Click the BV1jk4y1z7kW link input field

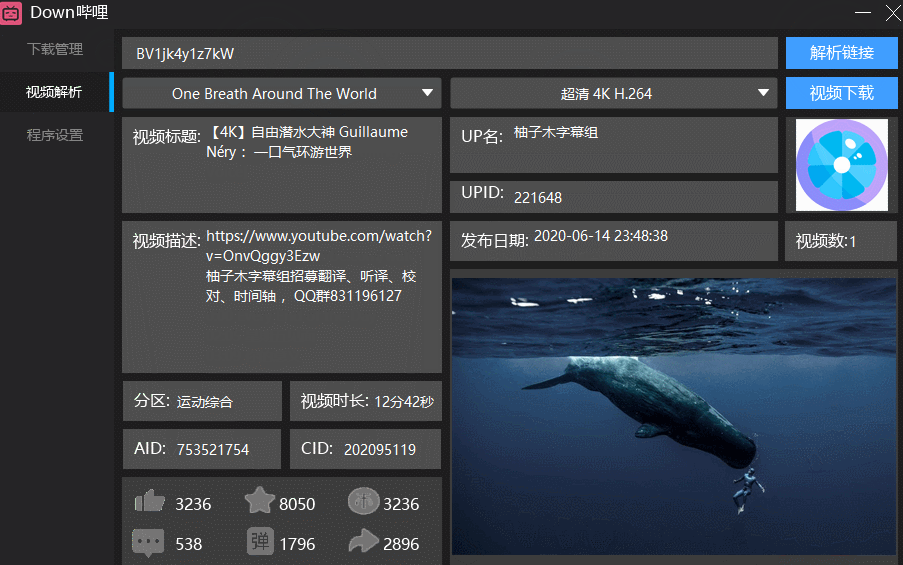(x=449, y=53)
